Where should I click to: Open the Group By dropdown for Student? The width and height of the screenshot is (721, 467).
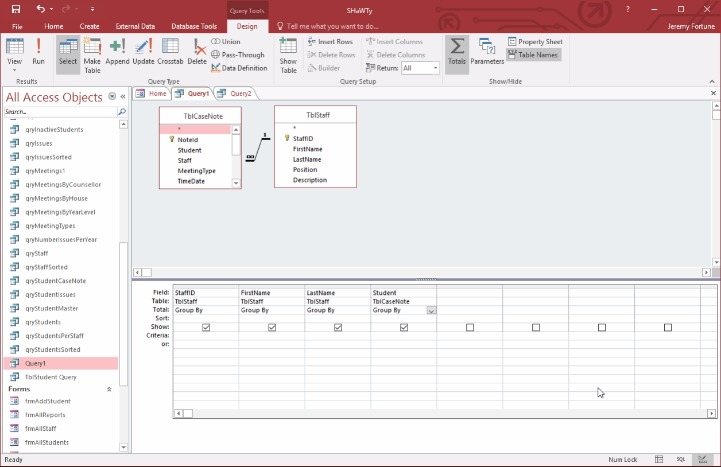(431, 310)
